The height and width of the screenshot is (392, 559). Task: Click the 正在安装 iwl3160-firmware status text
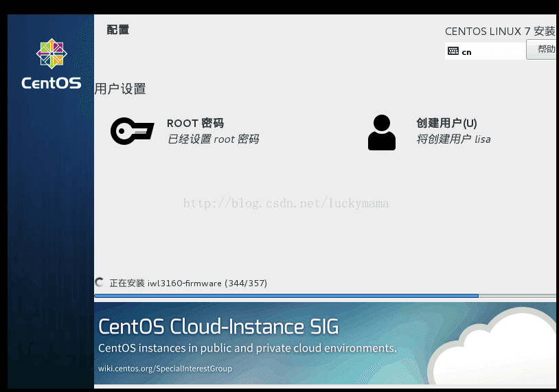tap(188, 284)
